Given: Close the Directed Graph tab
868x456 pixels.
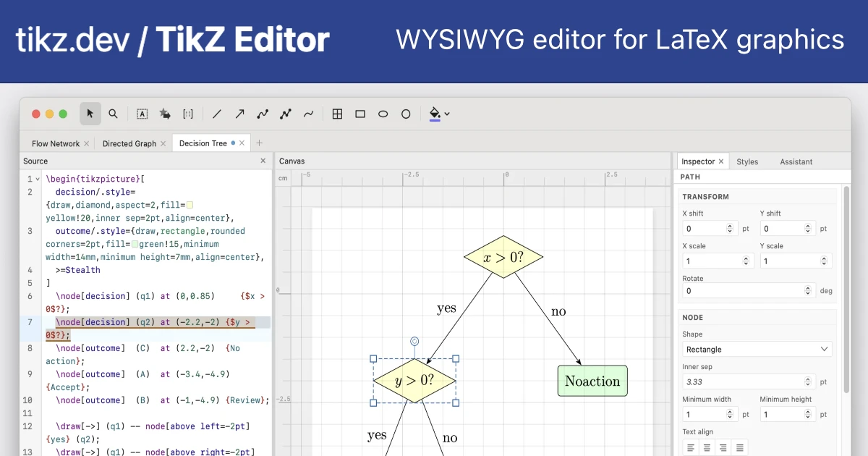Looking at the screenshot, I should click(x=163, y=143).
